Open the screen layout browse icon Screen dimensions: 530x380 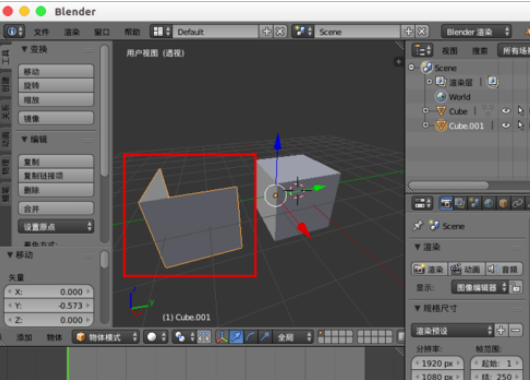pyautogui.click(x=162, y=31)
